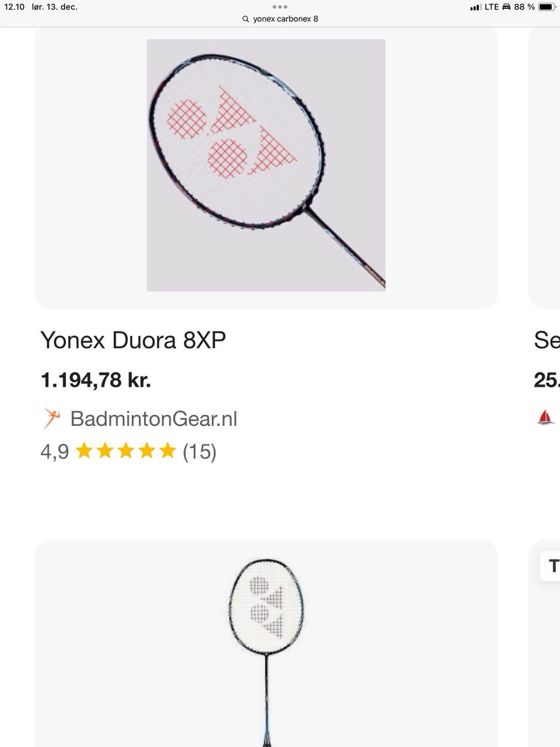Open the partially visible "Se" product title
Viewport: 560px width, 747px height.
coord(547,340)
